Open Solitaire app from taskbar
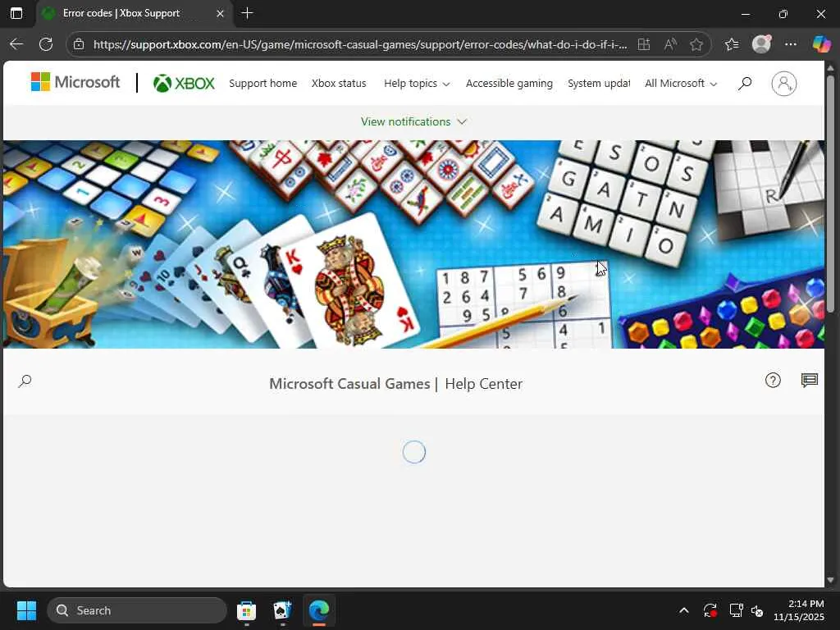This screenshot has width=840, height=630. [282, 610]
